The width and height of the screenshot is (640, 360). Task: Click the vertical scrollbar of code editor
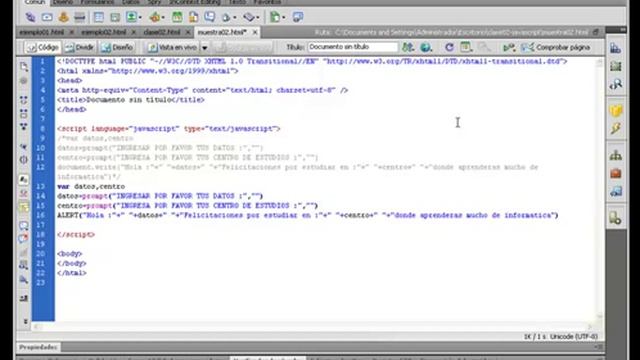click(x=599, y=189)
